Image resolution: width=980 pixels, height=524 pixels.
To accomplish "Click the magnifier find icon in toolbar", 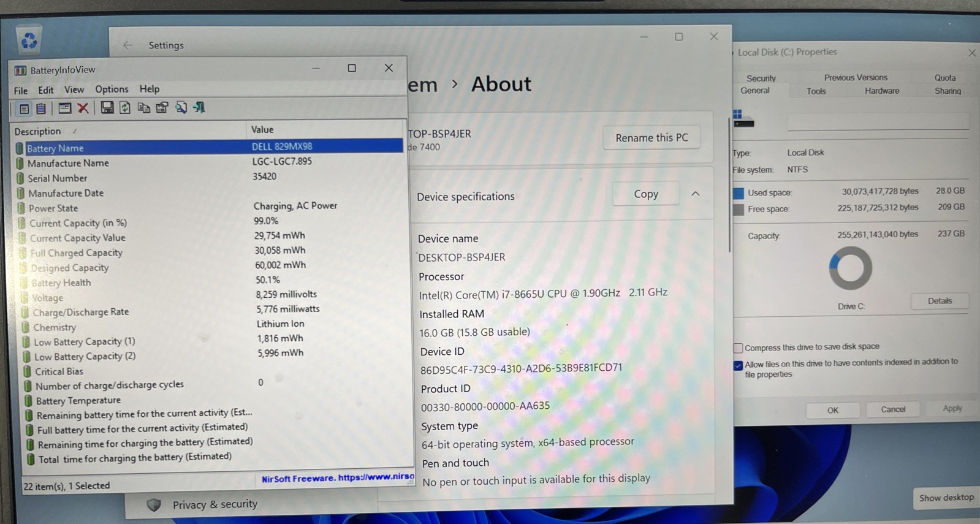I will click(x=181, y=108).
